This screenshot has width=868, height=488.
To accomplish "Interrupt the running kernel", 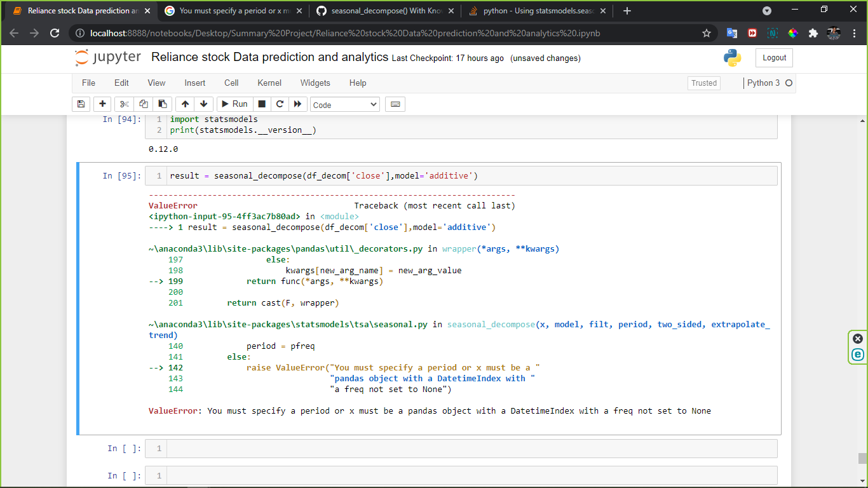I will point(261,104).
